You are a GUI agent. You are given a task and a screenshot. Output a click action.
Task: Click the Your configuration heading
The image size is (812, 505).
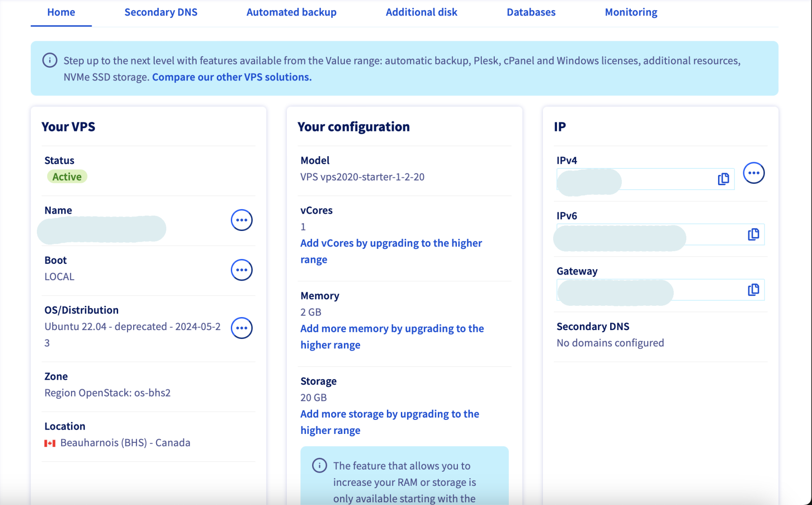pos(354,127)
